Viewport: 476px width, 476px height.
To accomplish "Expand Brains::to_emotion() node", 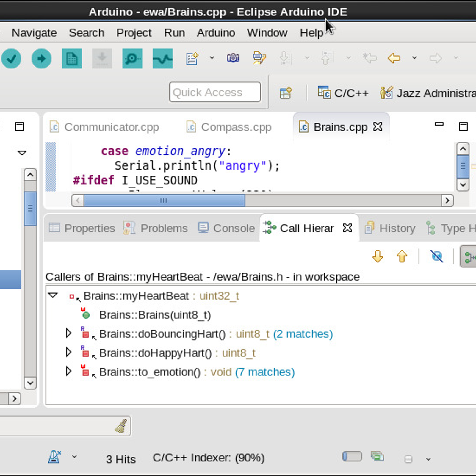I will [x=68, y=371].
